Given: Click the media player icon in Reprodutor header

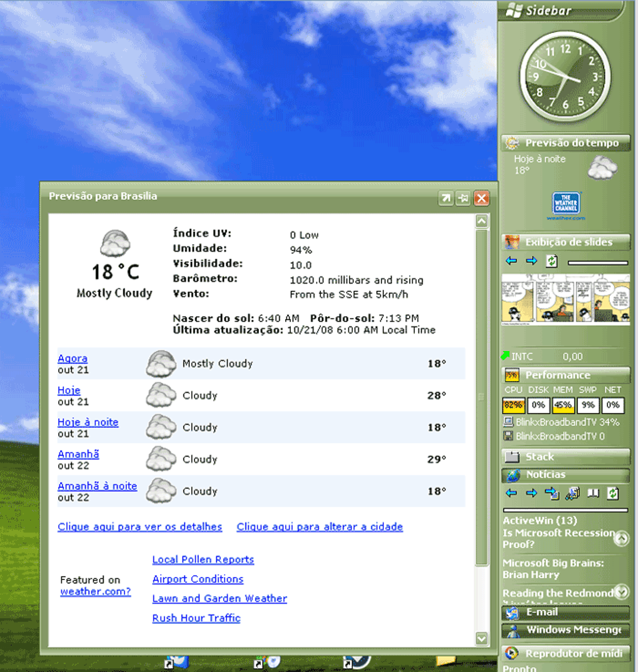Looking at the screenshot, I should pos(512,654).
